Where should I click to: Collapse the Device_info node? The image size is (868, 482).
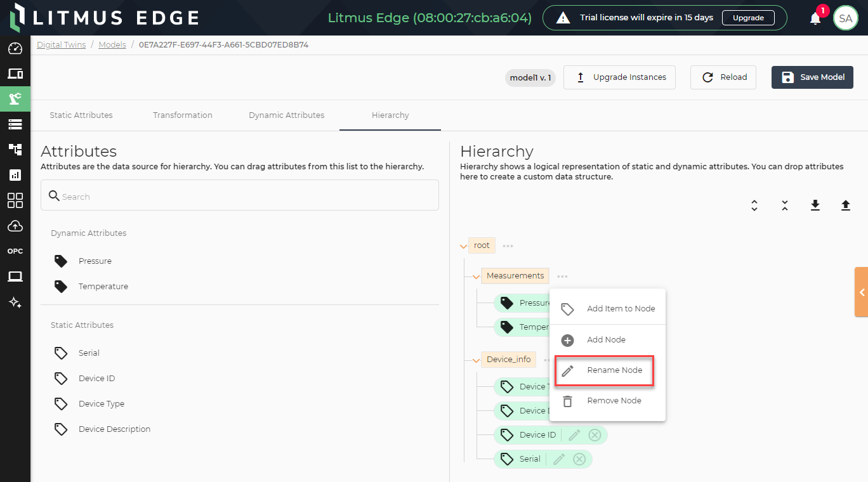(x=475, y=359)
